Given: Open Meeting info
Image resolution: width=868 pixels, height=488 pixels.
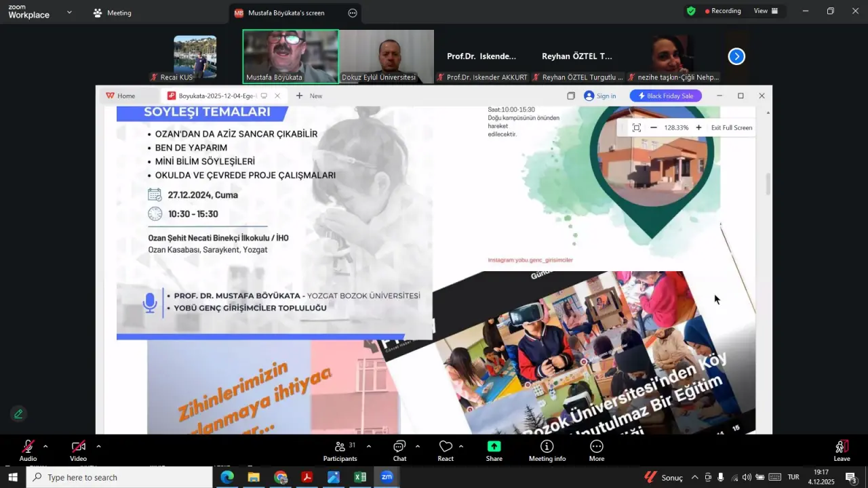Looking at the screenshot, I should click(547, 450).
